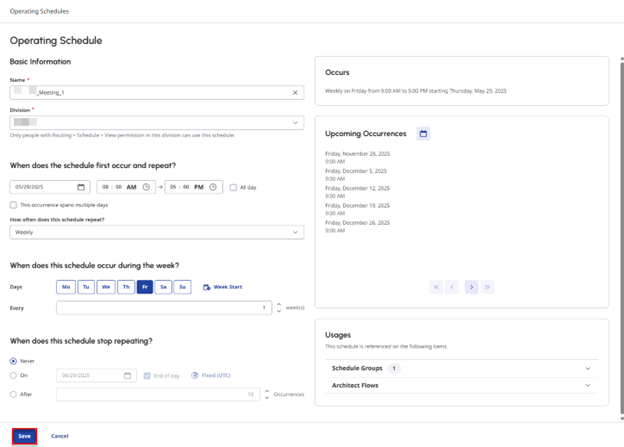
Task: Check 'This occurrence spans multiple days'
Action: pos(14,205)
